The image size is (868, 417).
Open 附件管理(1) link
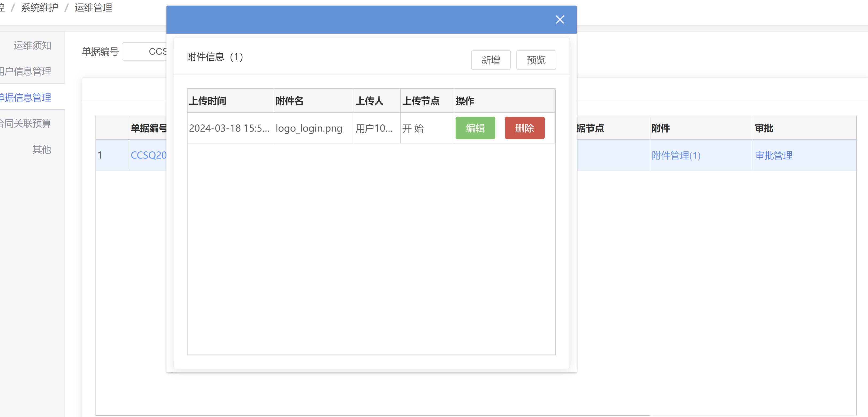tap(676, 155)
